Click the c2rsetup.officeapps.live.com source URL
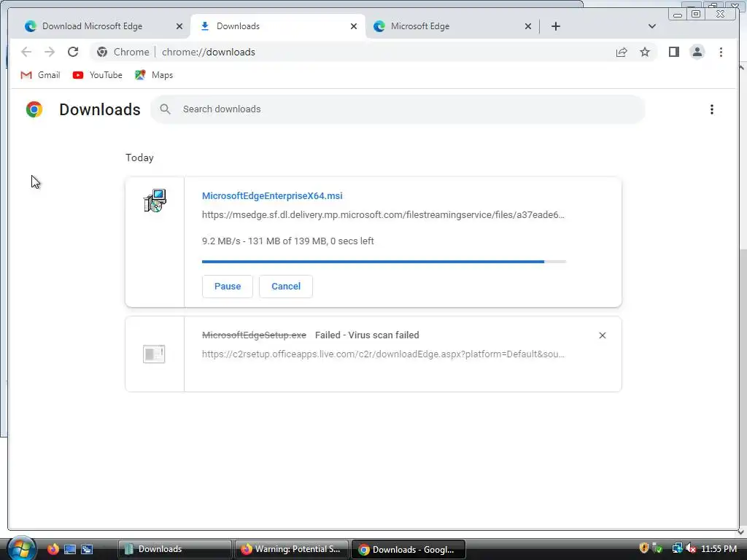 pos(383,354)
